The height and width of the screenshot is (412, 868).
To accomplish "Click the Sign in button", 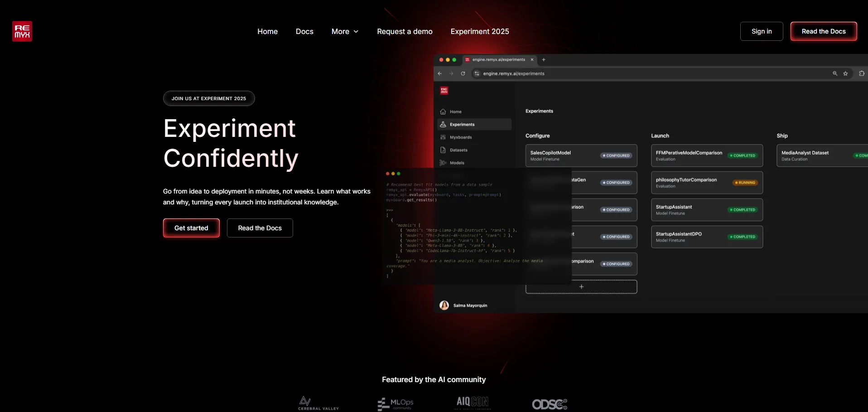I will pos(761,31).
